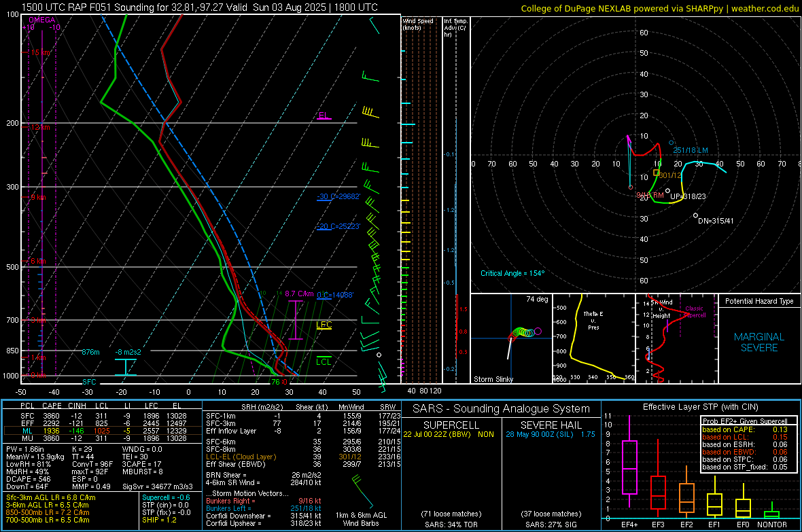Click the 301/12 mean wind hodograph label
This screenshot has width=802, height=532.
[x=670, y=175]
